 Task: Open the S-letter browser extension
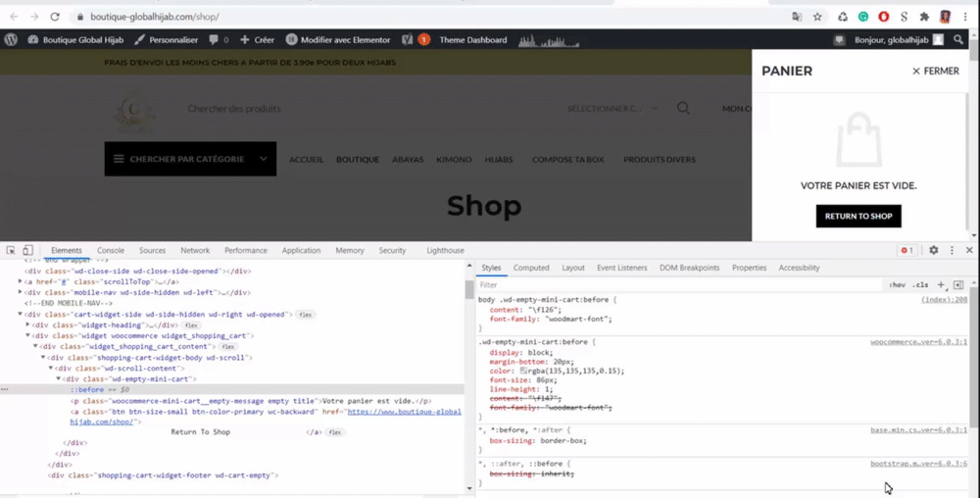904,17
